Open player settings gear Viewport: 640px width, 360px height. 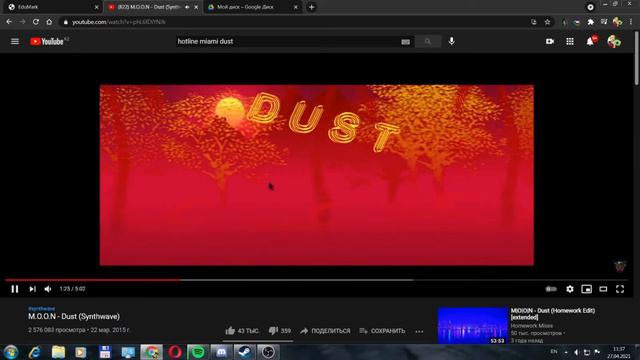click(x=570, y=289)
